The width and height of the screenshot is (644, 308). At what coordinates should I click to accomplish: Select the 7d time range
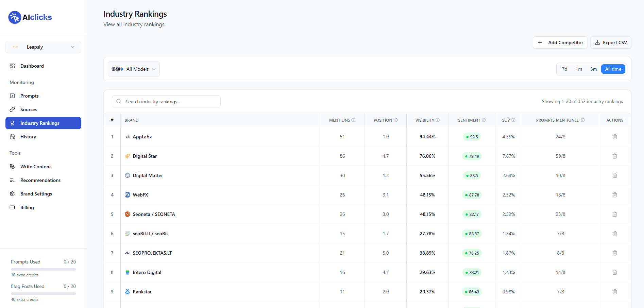tap(564, 69)
